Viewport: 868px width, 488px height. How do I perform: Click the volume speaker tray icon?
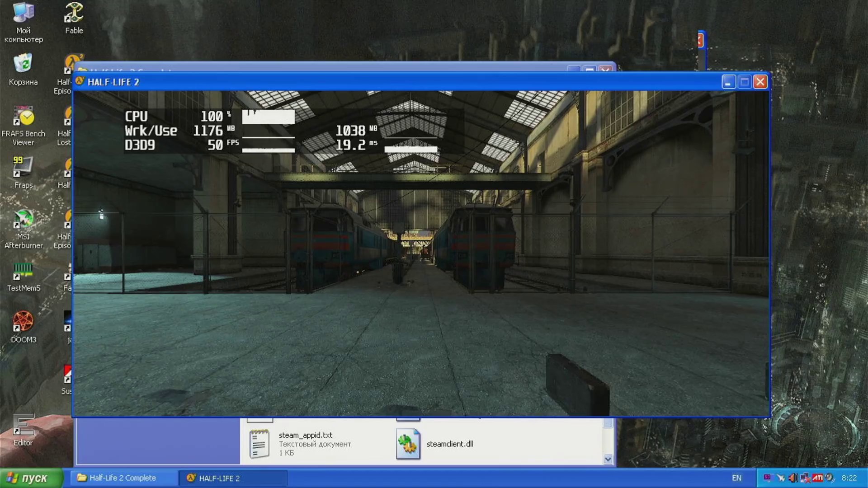[x=793, y=478]
